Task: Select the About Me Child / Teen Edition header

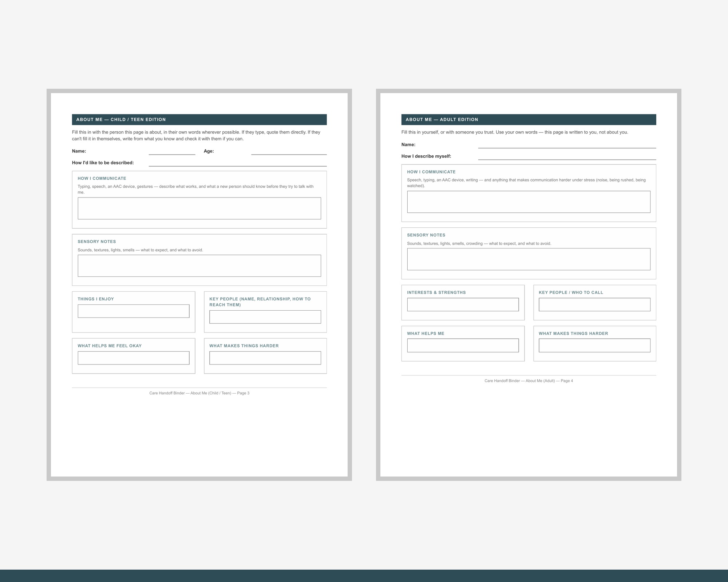Action: 199,120
